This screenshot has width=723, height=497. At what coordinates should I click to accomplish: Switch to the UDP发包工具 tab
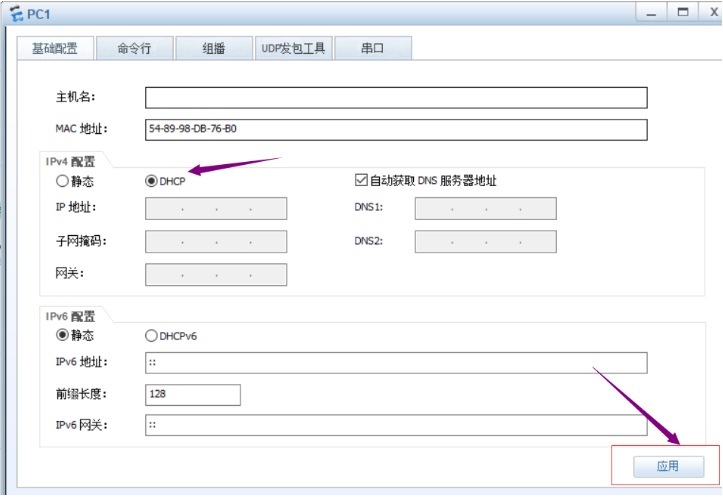tap(294, 48)
